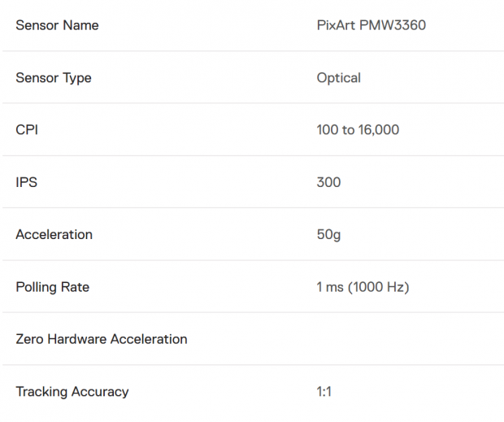504x422 pixels.
Task: Select the 1 ms (1000 Hz) value
Action: tap(363, 287)
